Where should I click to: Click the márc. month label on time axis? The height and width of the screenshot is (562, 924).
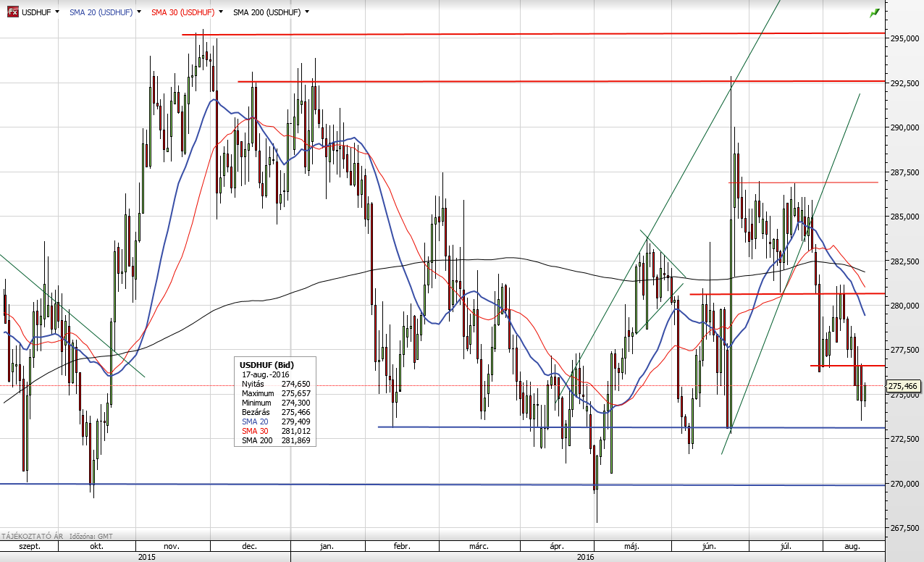[x=477, y=546]
